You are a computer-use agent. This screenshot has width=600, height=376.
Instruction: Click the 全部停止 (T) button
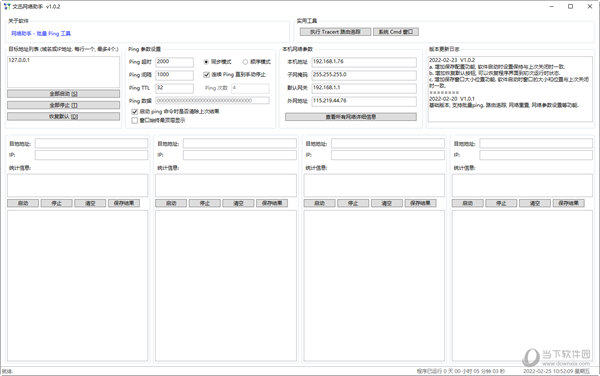(64, 105)
